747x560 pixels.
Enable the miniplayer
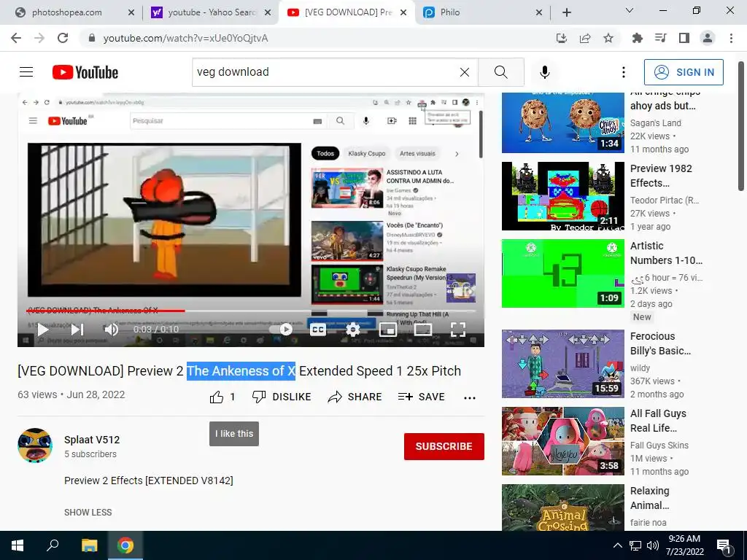coord(388,329)
